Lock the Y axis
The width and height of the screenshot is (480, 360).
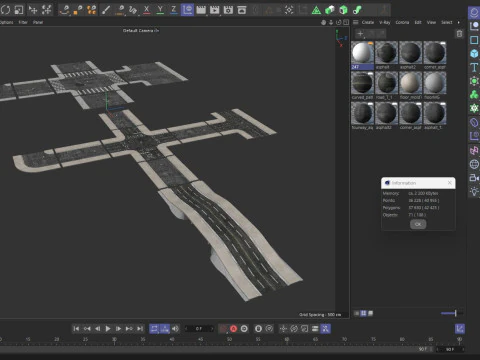(x=160, y=10)
